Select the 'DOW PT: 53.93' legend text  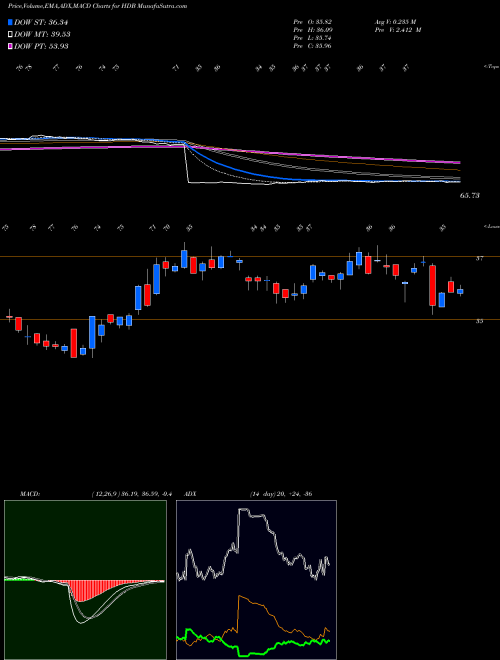[41, 46]
